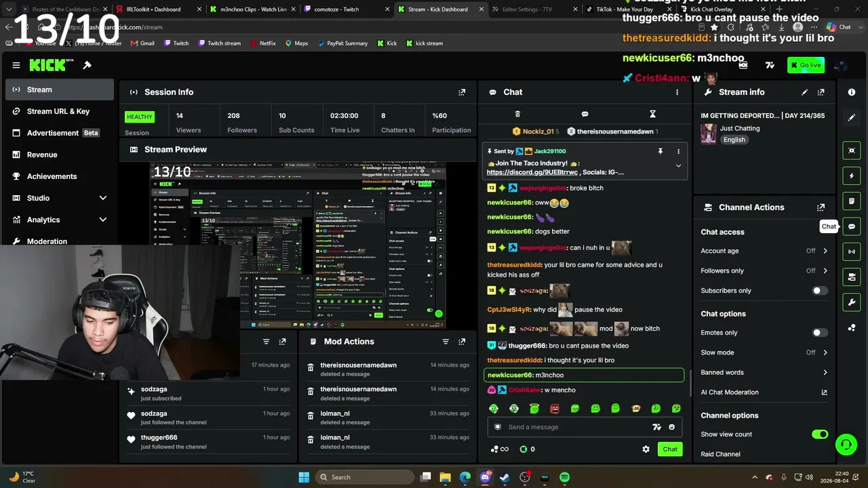Image resolution: width=868 pixels, height=488 pixels.
Task: Disable Show view count toggle
Action: pyautogui.click(x=820, y=434)
